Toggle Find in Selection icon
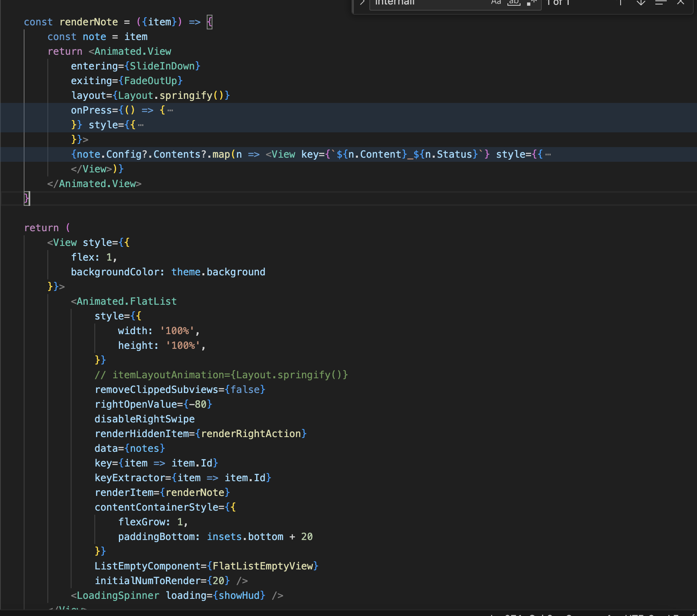Viewport: 697px width, 616px height. (660, 3)
